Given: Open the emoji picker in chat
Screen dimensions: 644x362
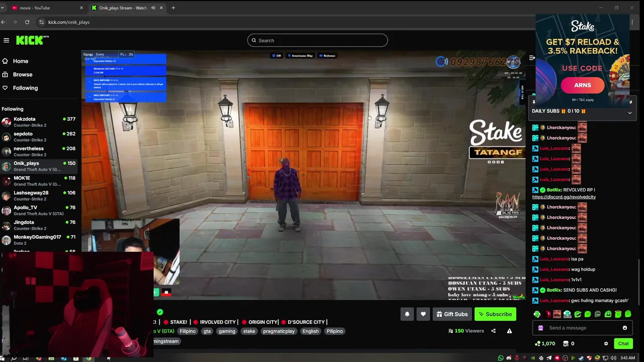Looking at the screenshot, I should [625, 328].
